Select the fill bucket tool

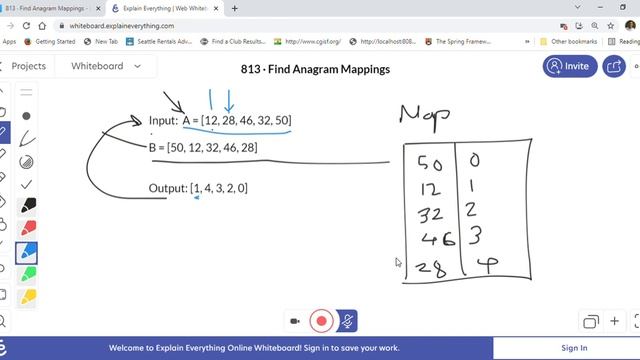click(3, 201)
